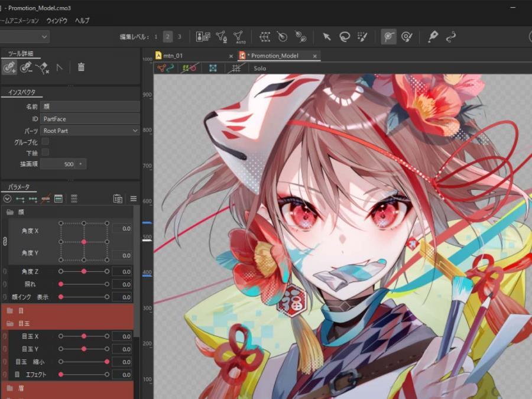Viewport: 532px width, 399px height.
Task: Select the arrow selection tool
Action: click(x=326, y=37)
